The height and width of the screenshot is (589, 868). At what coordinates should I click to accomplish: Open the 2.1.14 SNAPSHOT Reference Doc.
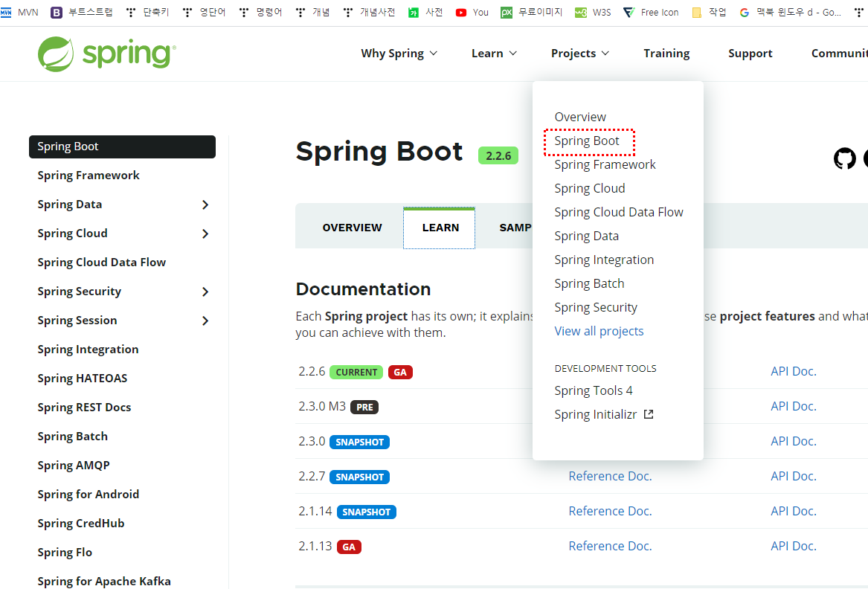(610, 511)
